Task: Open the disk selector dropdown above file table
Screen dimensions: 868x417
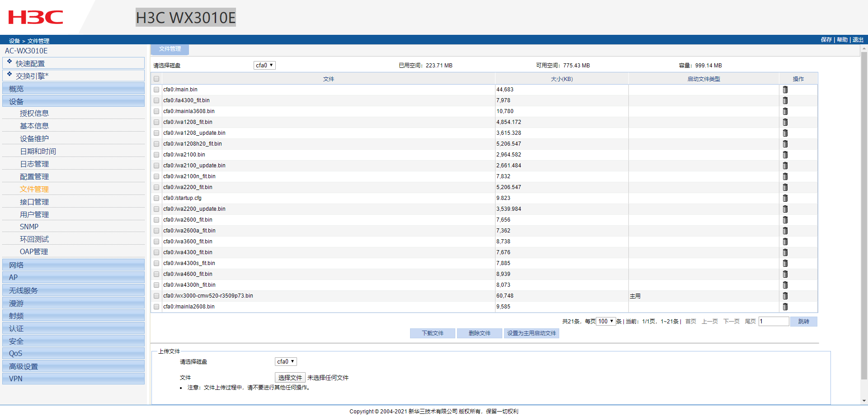Action: coord(264,65)
